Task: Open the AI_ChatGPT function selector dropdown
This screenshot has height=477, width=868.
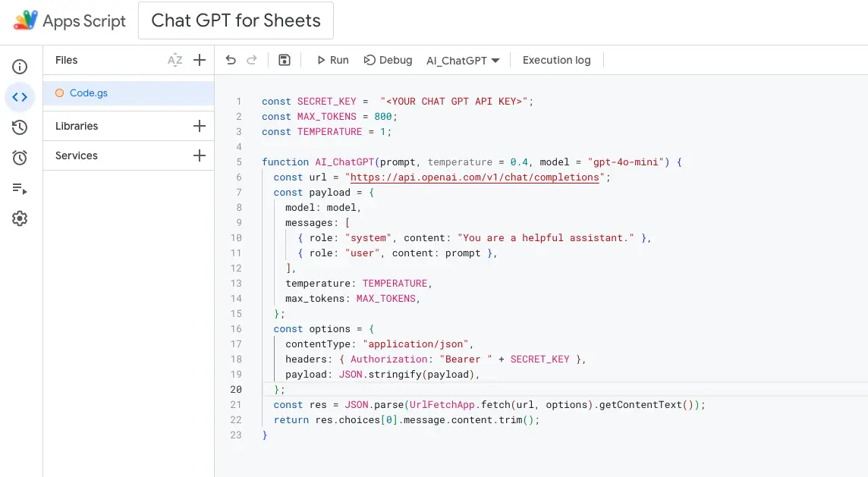Action: click(463, 60)
